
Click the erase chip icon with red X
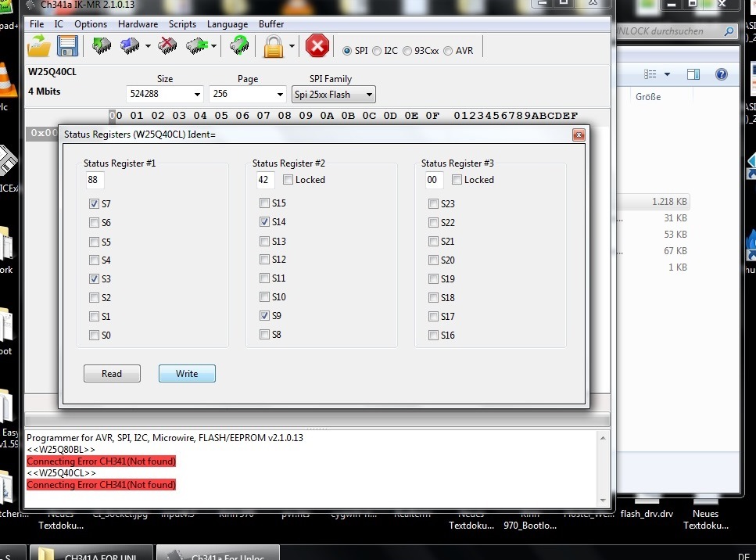click(x=167, y=46)
